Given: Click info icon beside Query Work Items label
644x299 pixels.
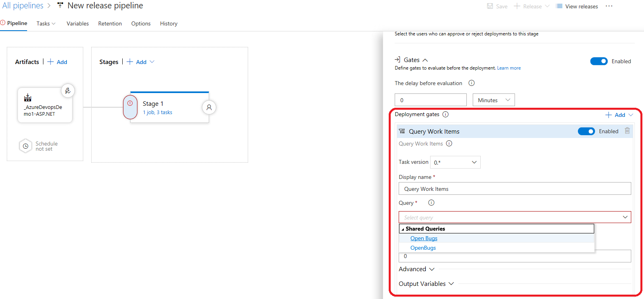Looking at the screenshot, I should pos(449,144).
